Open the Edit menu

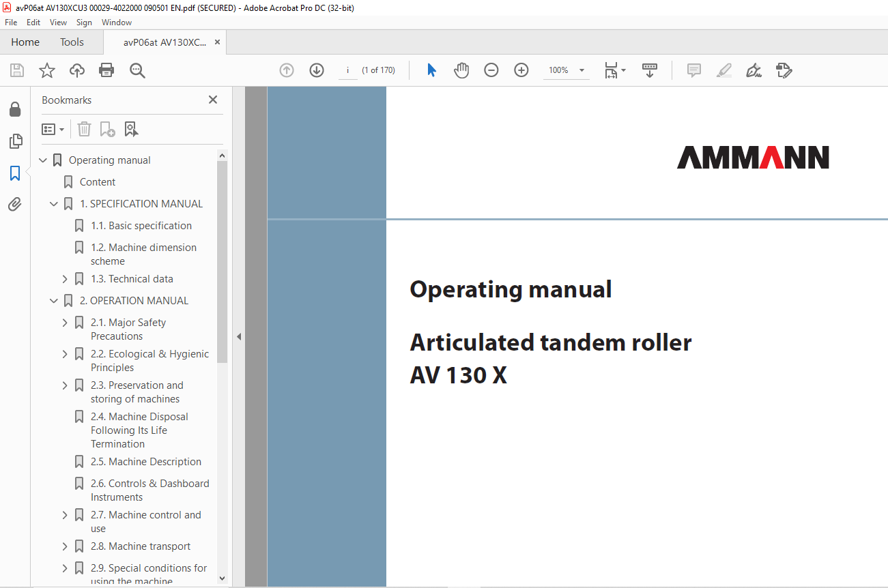[33, 23]
